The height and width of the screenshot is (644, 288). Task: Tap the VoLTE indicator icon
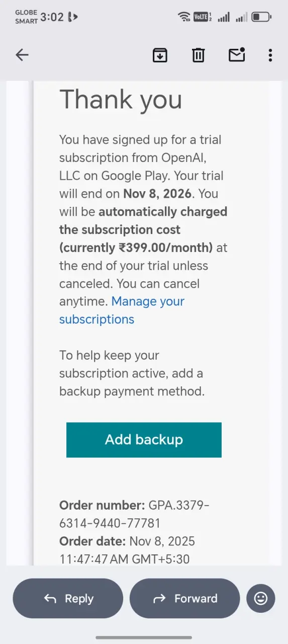(203, 17)
